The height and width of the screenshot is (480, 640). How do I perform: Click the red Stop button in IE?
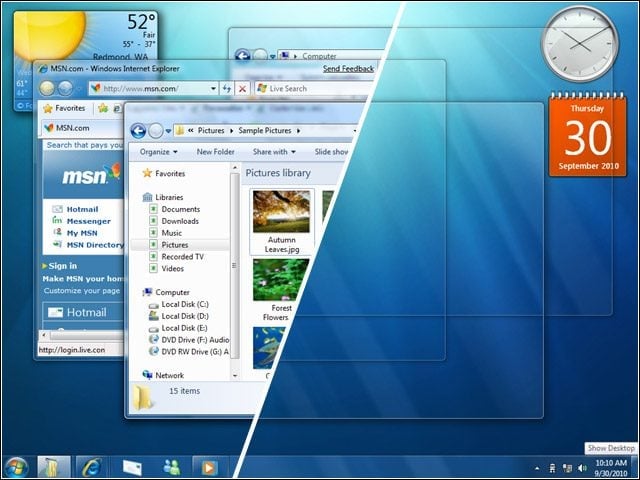tap(242, 89)
